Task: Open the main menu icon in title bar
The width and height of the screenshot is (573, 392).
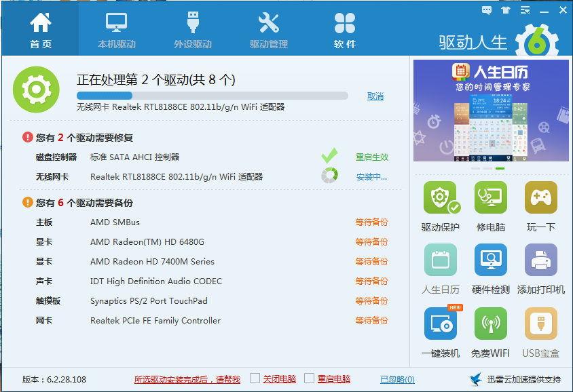Action: pyautogui.click(x=525, y=10)
